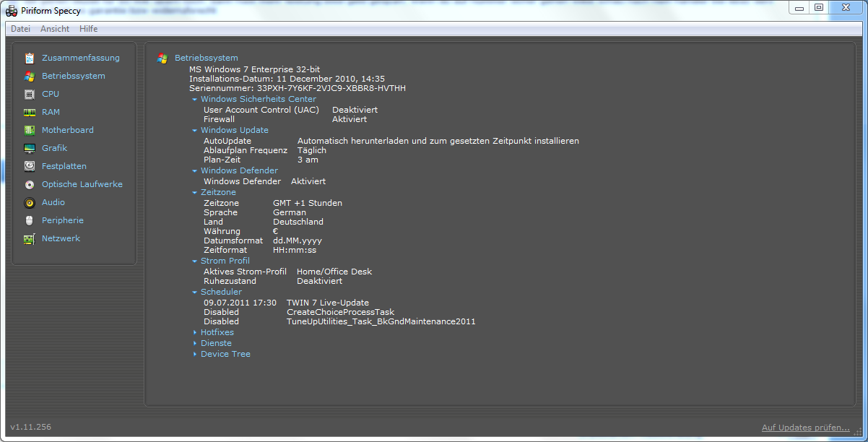Click the RAM module icon
Screen dimensions: 868x442
29,112
